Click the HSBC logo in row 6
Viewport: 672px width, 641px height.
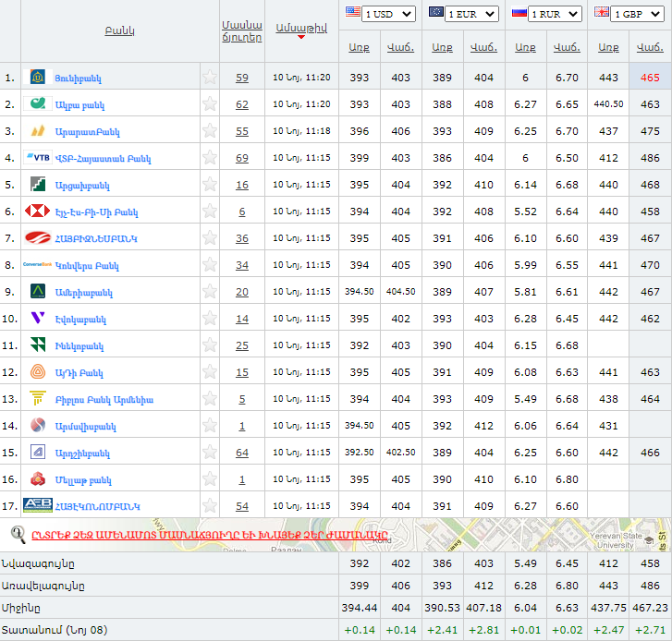tap(38, 212)
